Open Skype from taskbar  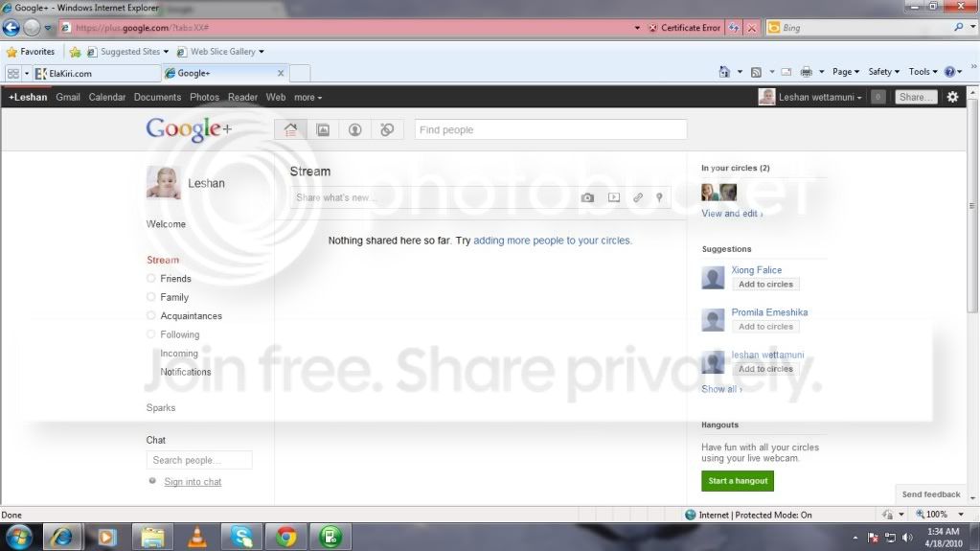[x=241, y=538]
